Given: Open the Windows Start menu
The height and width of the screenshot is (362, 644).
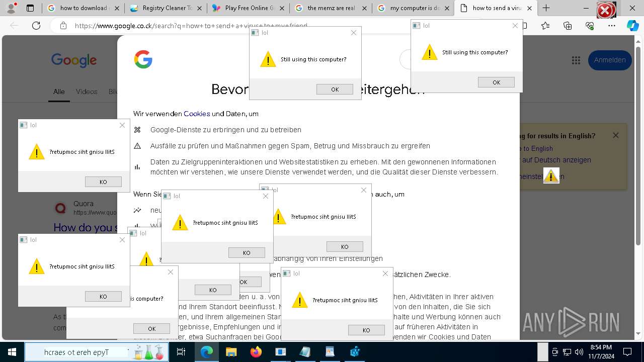Looking at the screenshot, I should pos(12,352).
